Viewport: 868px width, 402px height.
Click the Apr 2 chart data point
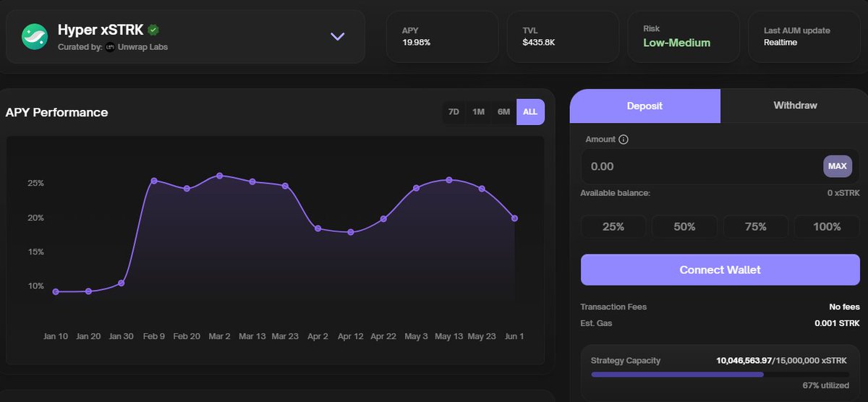(x=318, y=228)
